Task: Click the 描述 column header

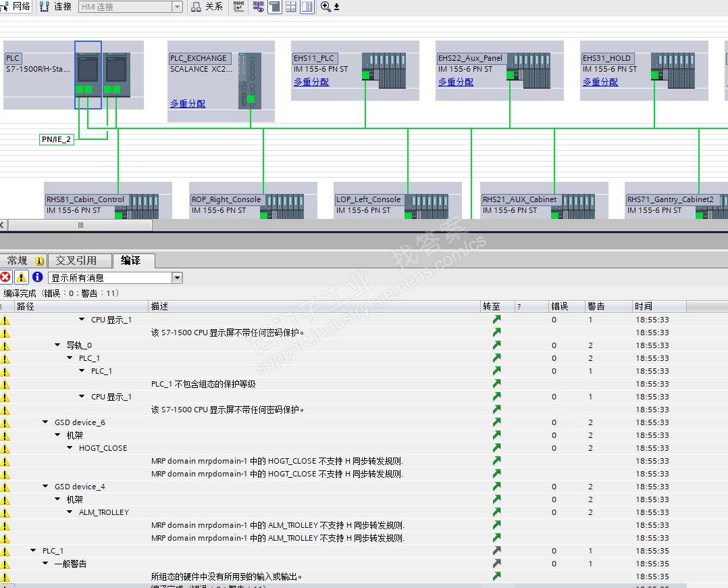Action: [x=314, y=306]
